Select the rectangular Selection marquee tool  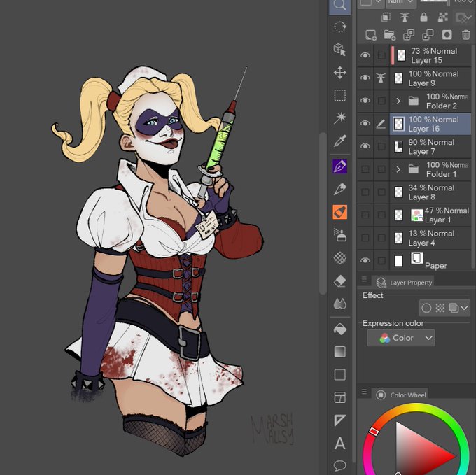click(339, 95)
